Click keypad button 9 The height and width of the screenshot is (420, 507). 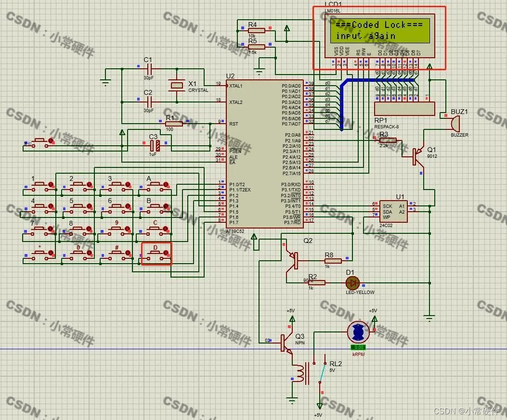(117, 230)
